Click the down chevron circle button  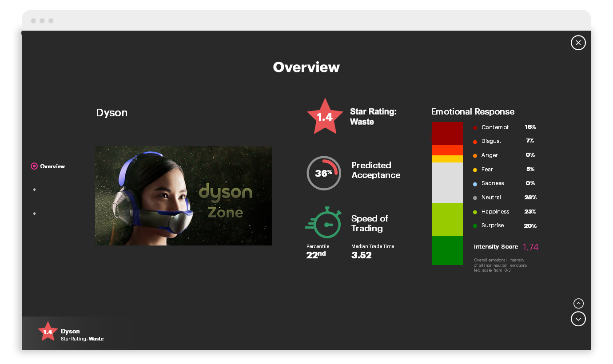578,319
